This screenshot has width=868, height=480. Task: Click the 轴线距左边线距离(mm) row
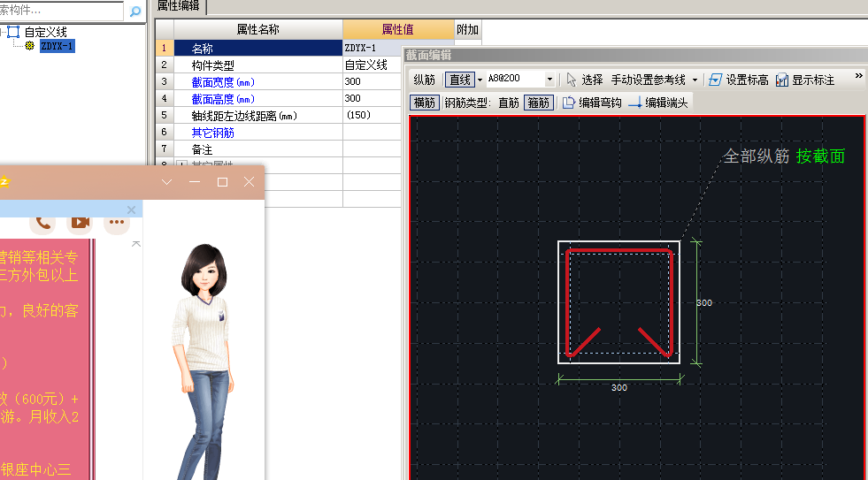click(x=258, y=116)
